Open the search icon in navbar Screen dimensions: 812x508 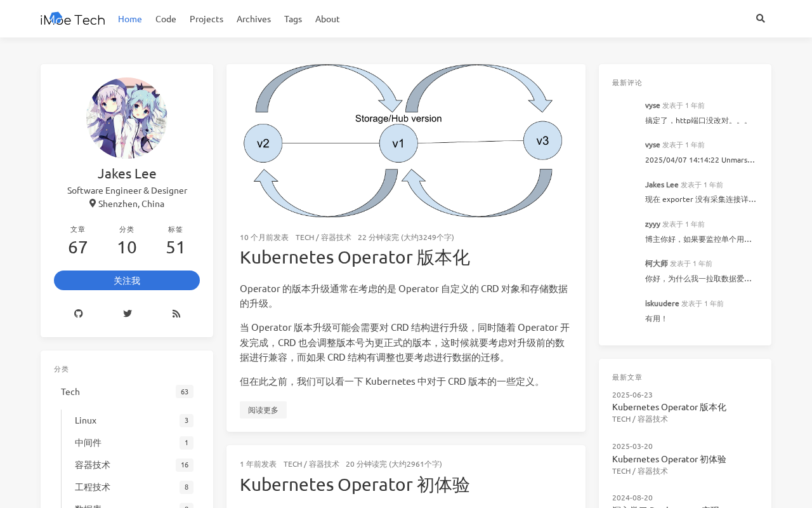coord(761,18)
